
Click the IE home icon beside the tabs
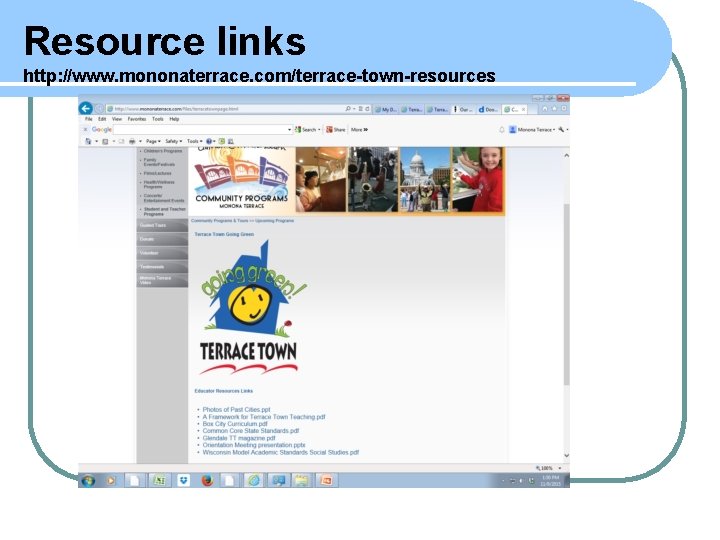pos(545,109)
